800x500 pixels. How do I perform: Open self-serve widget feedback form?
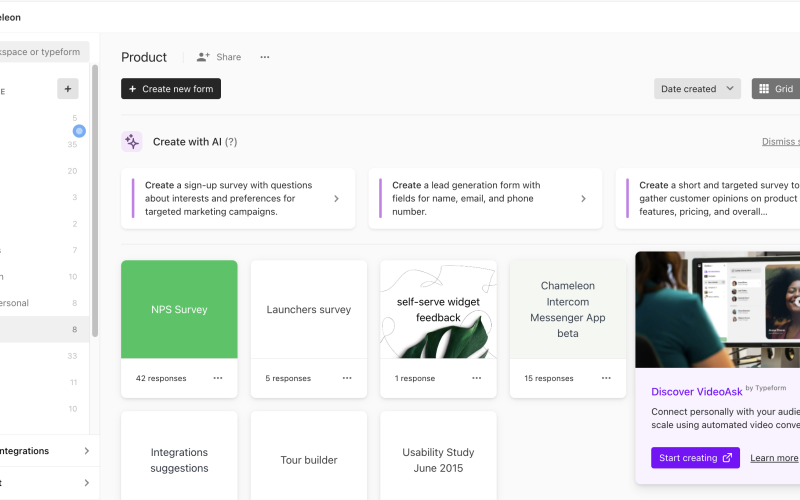(438, 309)
